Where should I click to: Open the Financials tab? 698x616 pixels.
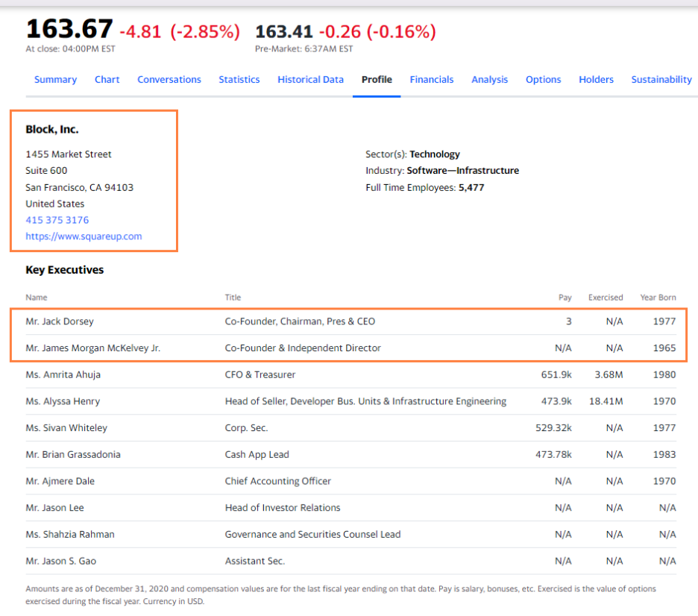tap(431, 80)
